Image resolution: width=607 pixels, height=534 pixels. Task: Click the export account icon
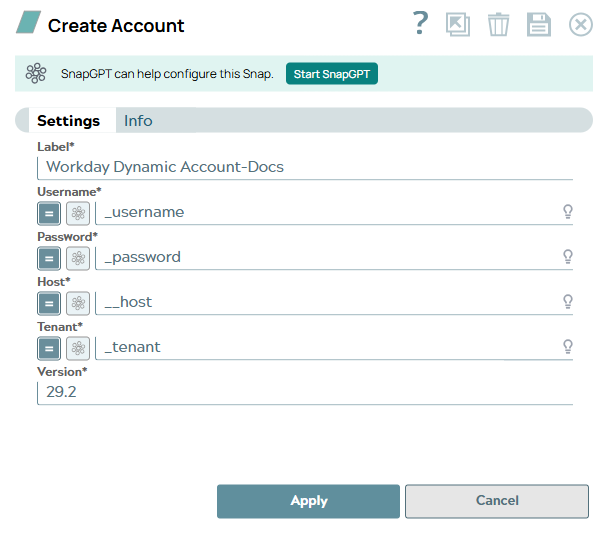tap(458, 24)
